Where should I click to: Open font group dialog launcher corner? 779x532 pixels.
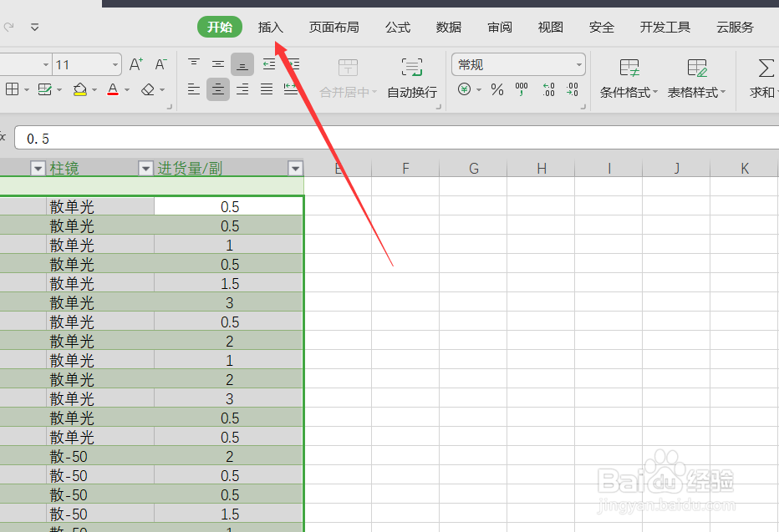[x=170, y=107]
